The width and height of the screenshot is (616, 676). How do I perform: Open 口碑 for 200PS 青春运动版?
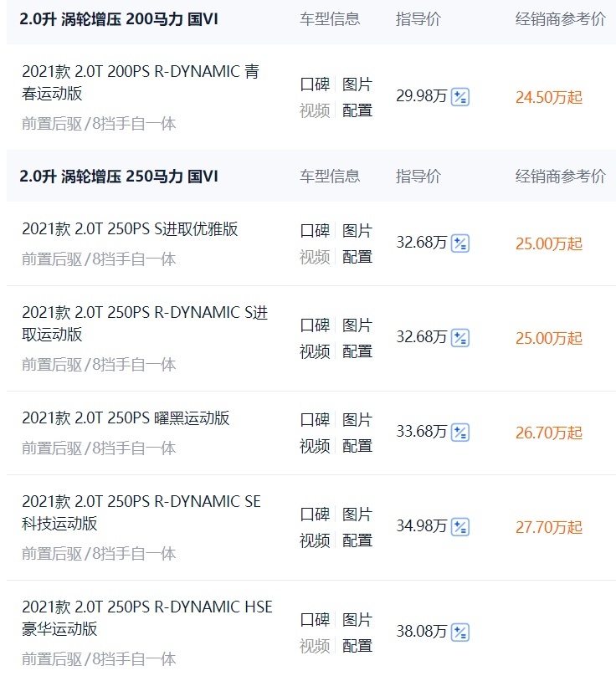[315, 84]
